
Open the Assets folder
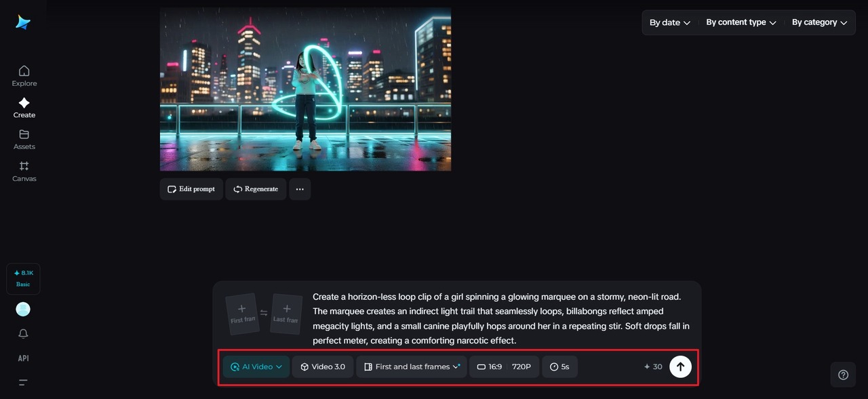[x=24, y=139]
